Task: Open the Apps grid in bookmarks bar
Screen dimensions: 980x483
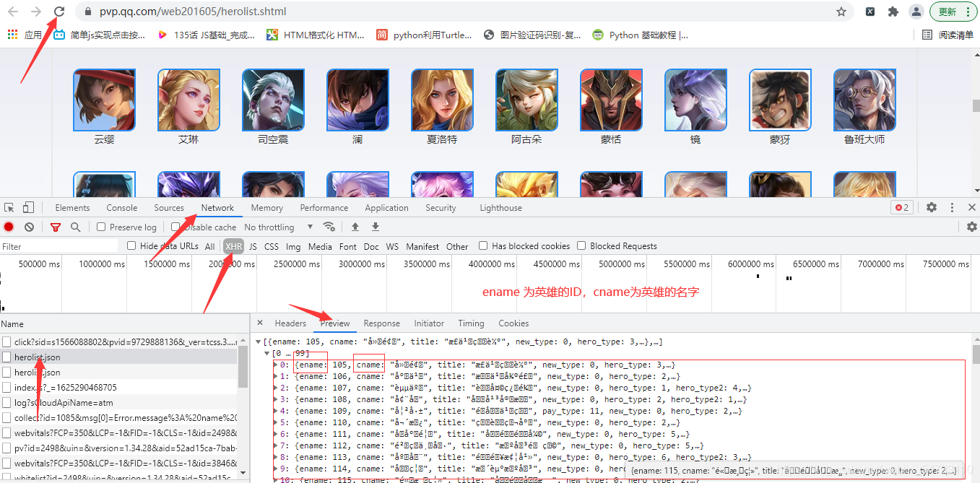Action: pos(25,35)
